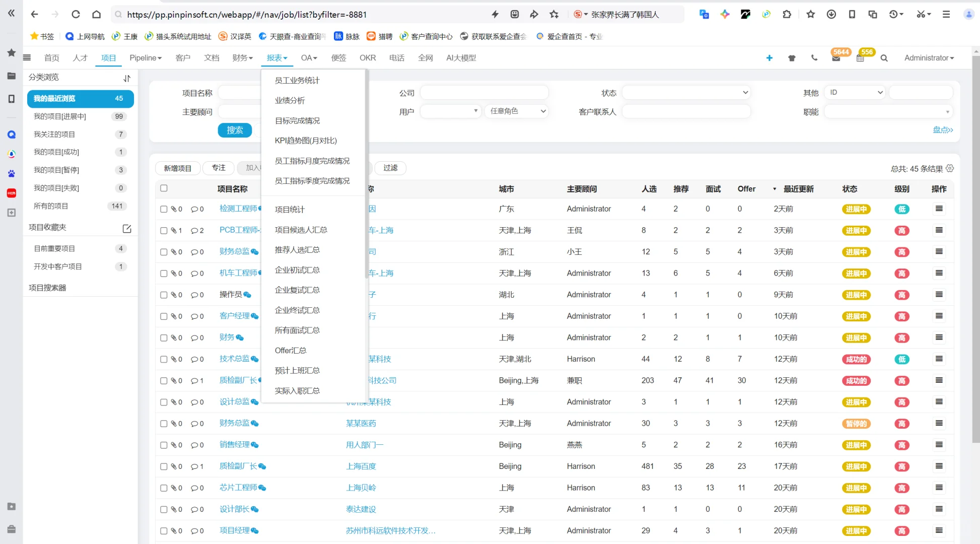Expand the Administrator account dropdown
This screenshot has width=980, height=544.
[x=928, y=57]
